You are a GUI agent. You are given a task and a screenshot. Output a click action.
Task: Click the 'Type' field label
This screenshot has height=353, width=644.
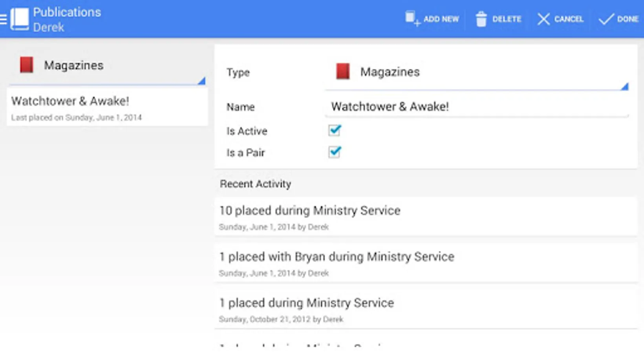[238, 73]
